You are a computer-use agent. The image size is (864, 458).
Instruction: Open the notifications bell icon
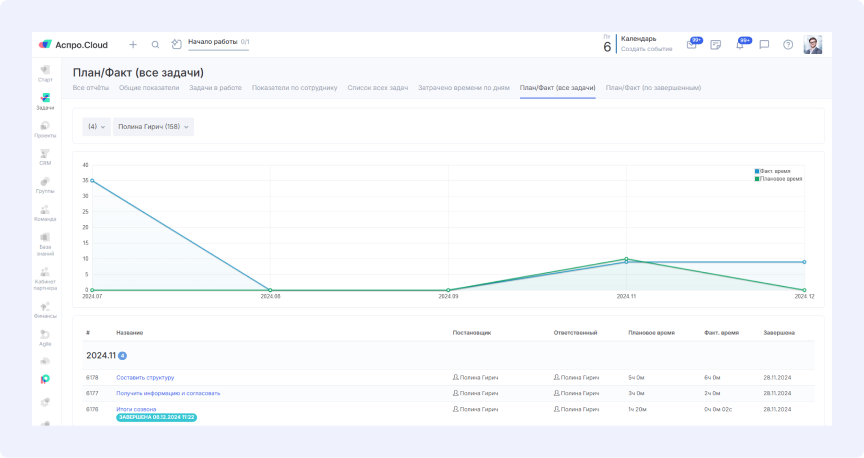click(x=740, y=45)
